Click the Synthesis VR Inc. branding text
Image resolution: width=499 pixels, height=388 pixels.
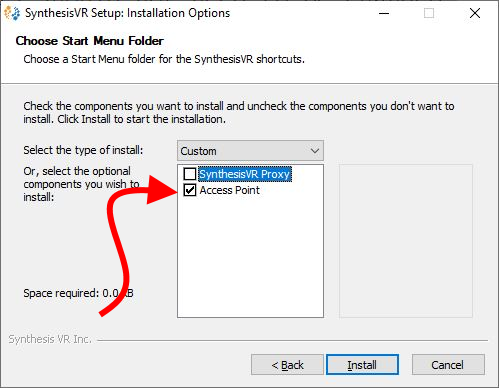point(50,339)
